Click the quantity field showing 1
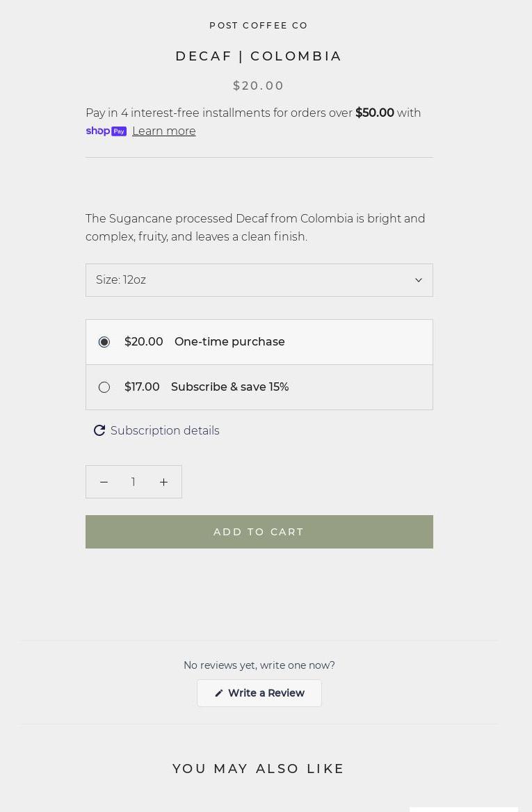Screen dimensions: 532x812 click(x=134, y=482)
